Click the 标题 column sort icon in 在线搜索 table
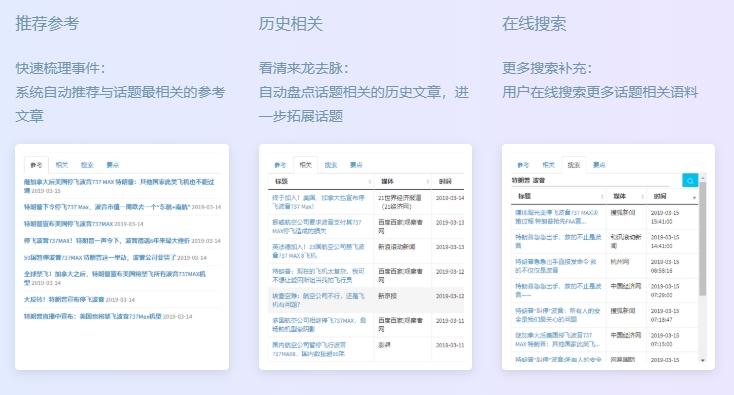The width and height of the screenshot is (734, 395). [x=602, y=197]
